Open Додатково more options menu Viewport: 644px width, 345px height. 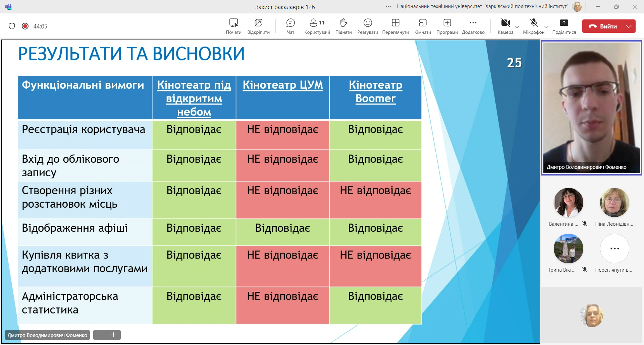473,26
